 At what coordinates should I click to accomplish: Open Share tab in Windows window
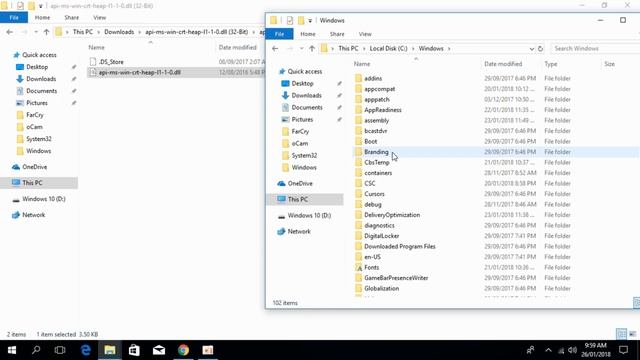[x=337, y=34]
